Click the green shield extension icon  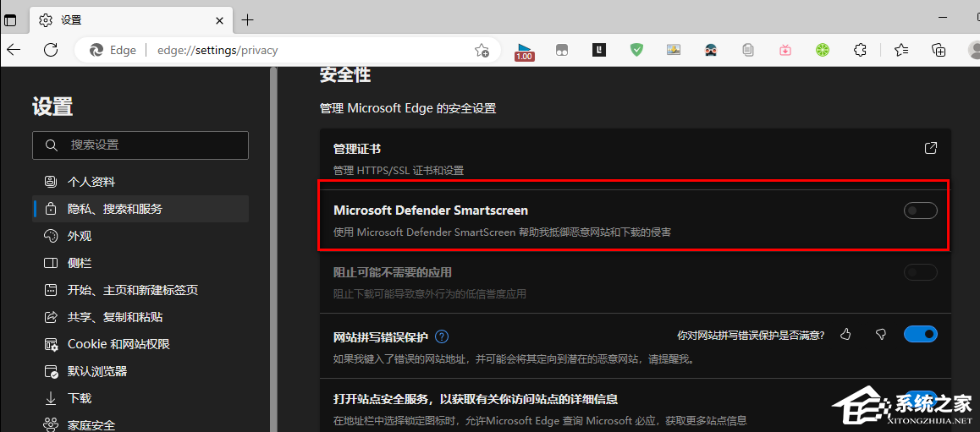tap(636, 50)
